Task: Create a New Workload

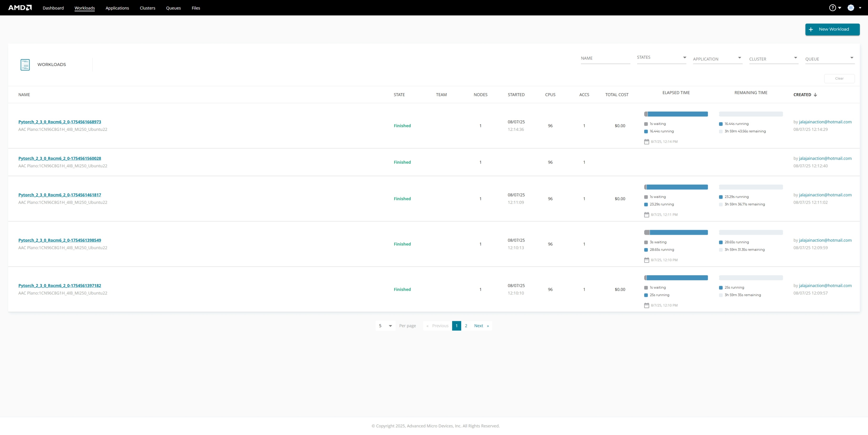Action: click(x=832, y=29)
